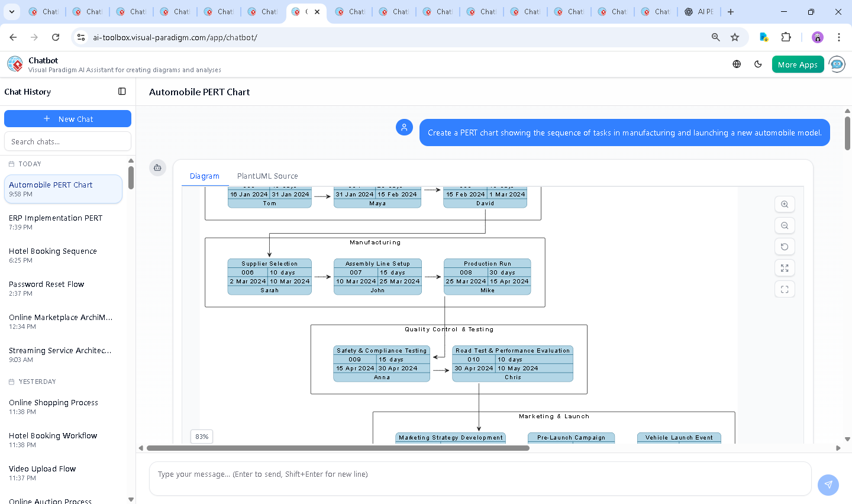
Task: Switch to the PlantUML Source tab
Action: (x=267, y=176)
